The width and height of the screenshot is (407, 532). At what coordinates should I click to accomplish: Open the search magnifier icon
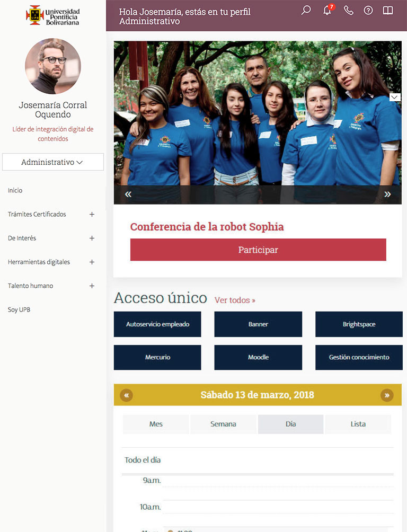pyautogui.click(x=306, y=10)
